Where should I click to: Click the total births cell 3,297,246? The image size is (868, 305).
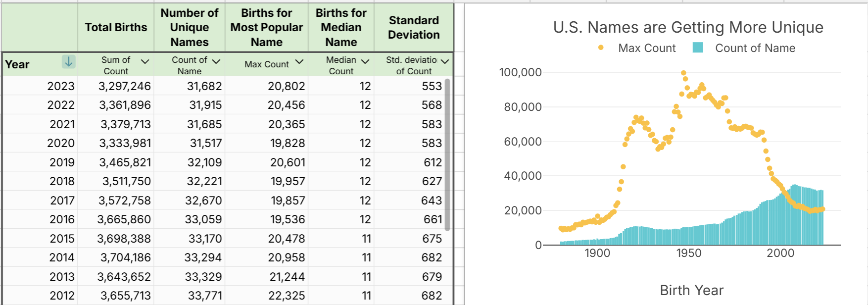pyautogui.click(x=125, y=86)
